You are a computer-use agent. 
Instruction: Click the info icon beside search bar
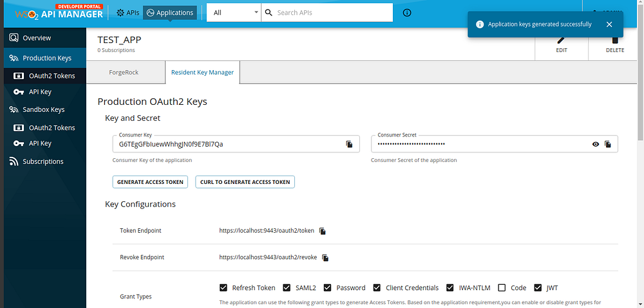tap(407, 13)
